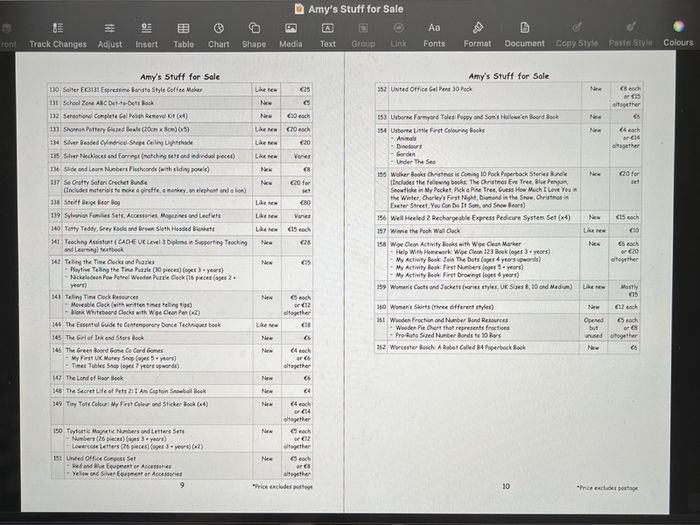Select row 142 Telling the Time Clocks and Puzzles
This screenshot has height=525, width=700.
click(x=180, y=273)
